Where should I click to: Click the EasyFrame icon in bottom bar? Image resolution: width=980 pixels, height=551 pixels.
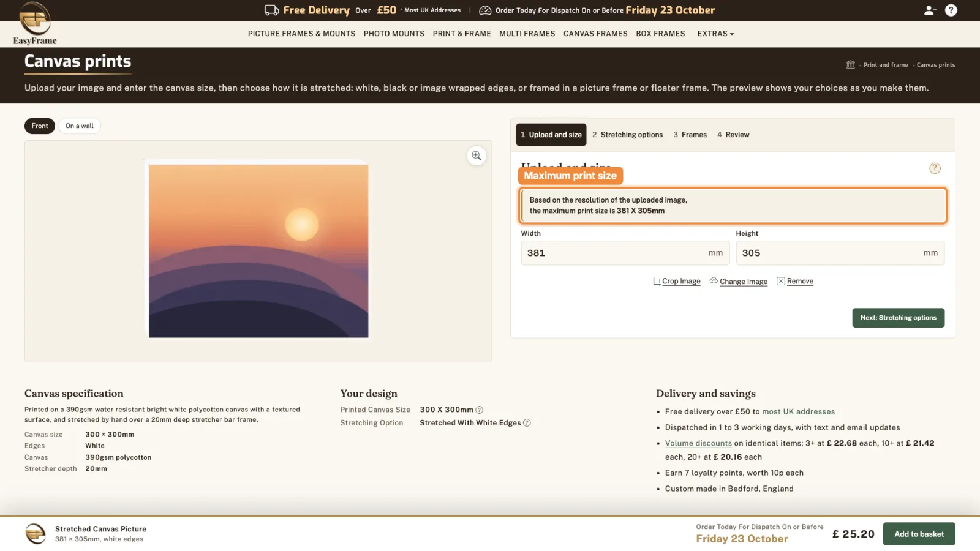pos(36,534)
